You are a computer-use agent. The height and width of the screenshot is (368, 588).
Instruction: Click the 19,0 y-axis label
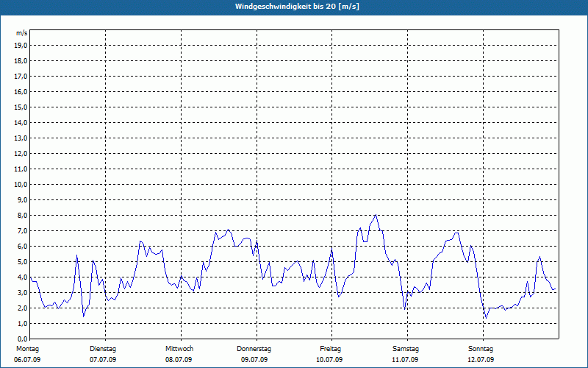click(x=21, y=46)
